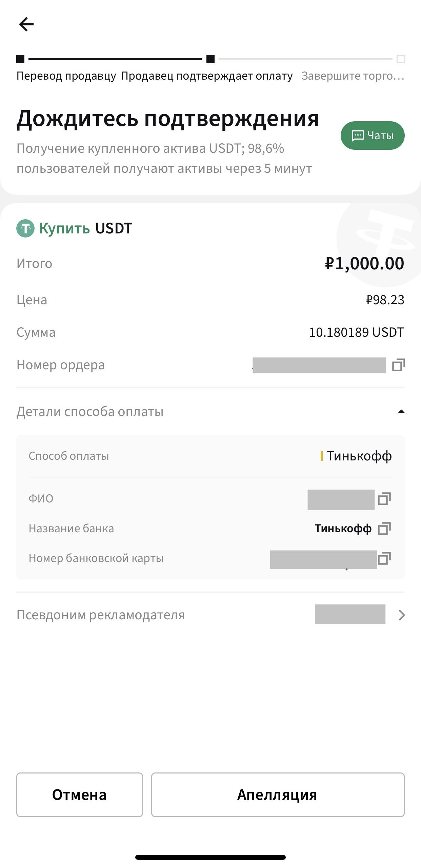
Task: Tap Перевод продавцу step marker
Action: click(x=20, y=59)
